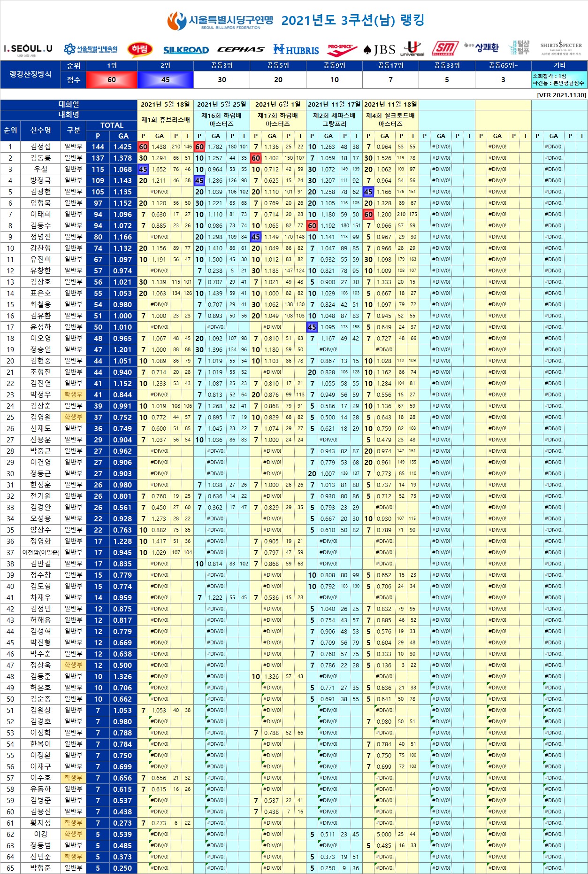Click the TOTAL column header

pyautogui.click(x=112, y=125)
